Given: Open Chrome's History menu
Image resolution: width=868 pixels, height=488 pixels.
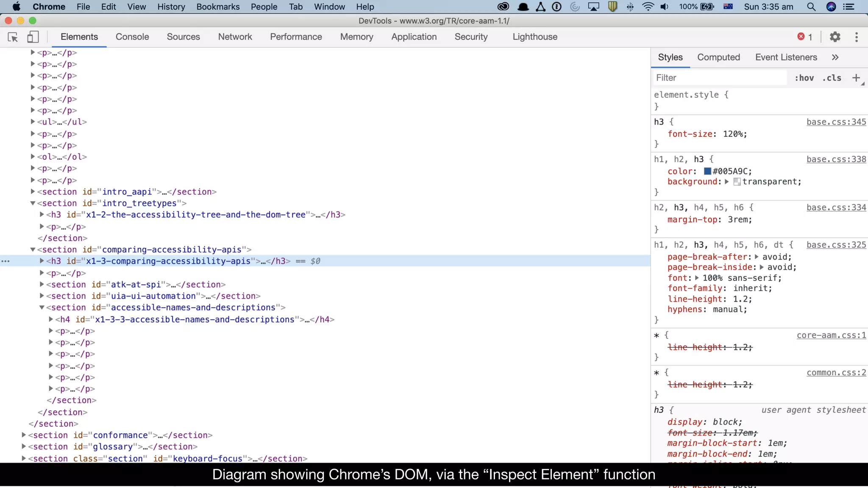Looking at the screenshot, I should 171,6.
